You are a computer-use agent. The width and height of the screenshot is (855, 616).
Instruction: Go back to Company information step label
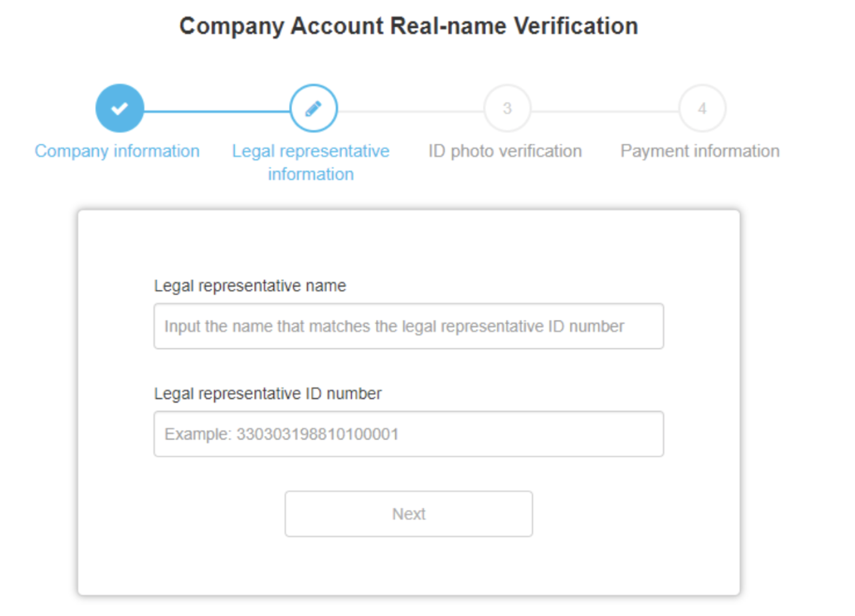pos(117,151)
